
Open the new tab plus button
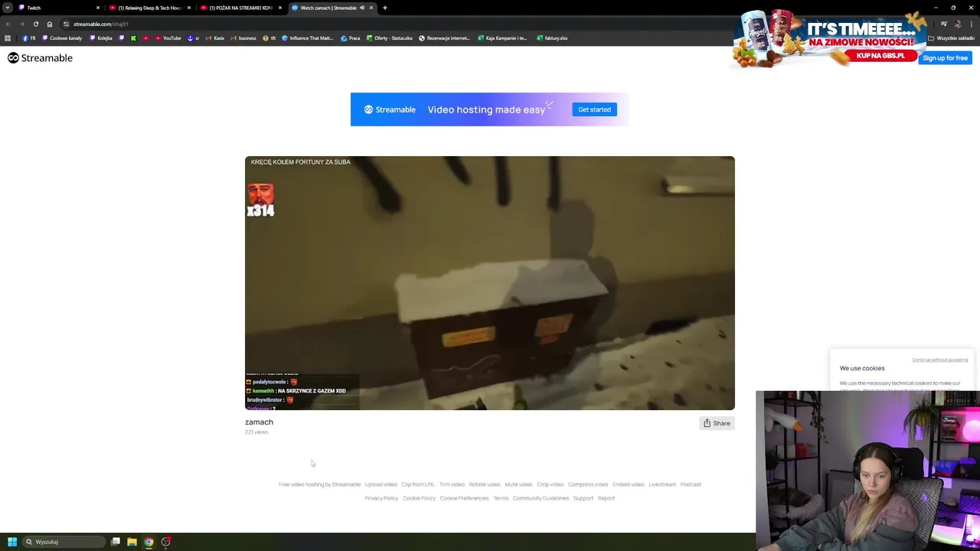coord(385,8)
